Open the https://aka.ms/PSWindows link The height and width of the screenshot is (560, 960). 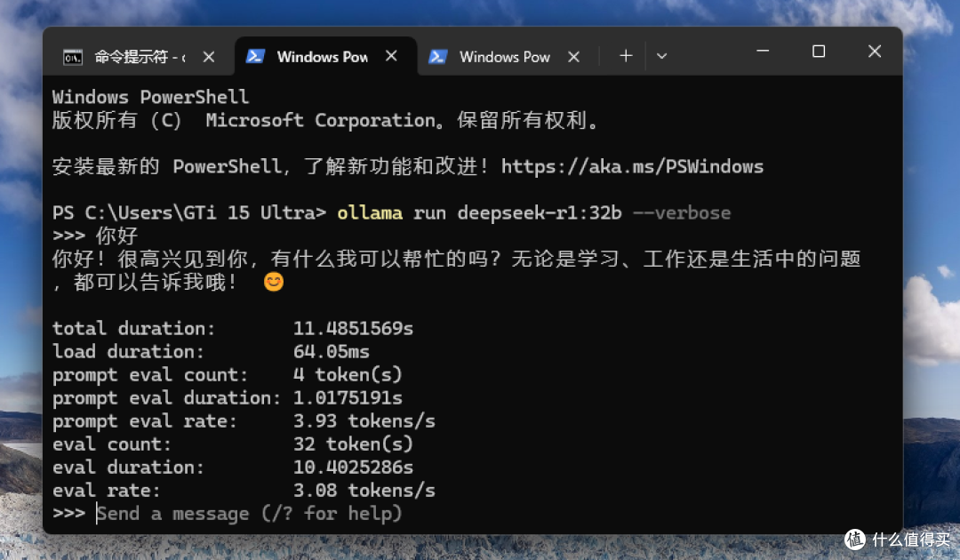point(633,166)
